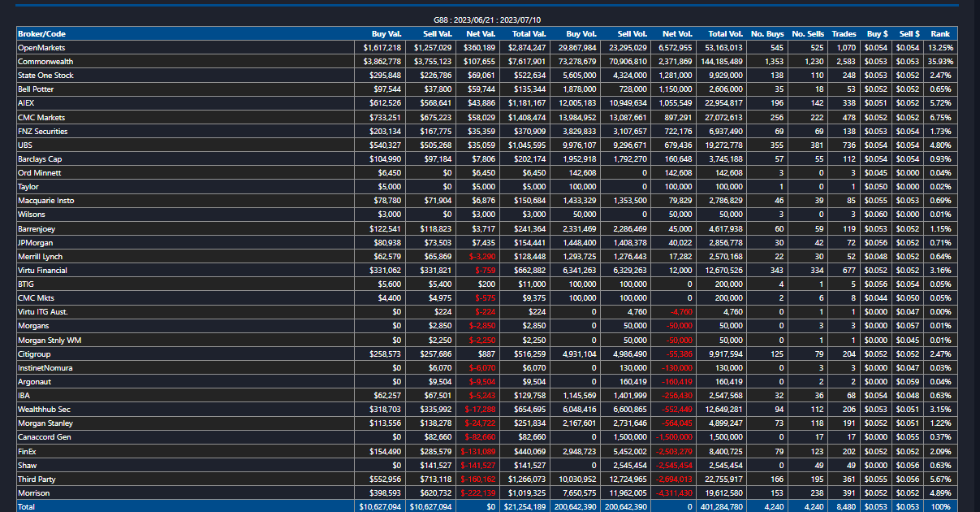This screenshot has height=512, width=980.
Task: Sort by the Buy Val. column header
Action: pos(386,34)
